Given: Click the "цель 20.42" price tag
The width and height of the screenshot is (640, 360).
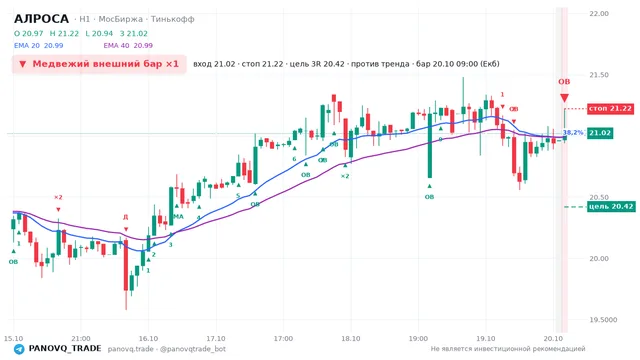Looking at the screenshot, I should tap(611, 207).
